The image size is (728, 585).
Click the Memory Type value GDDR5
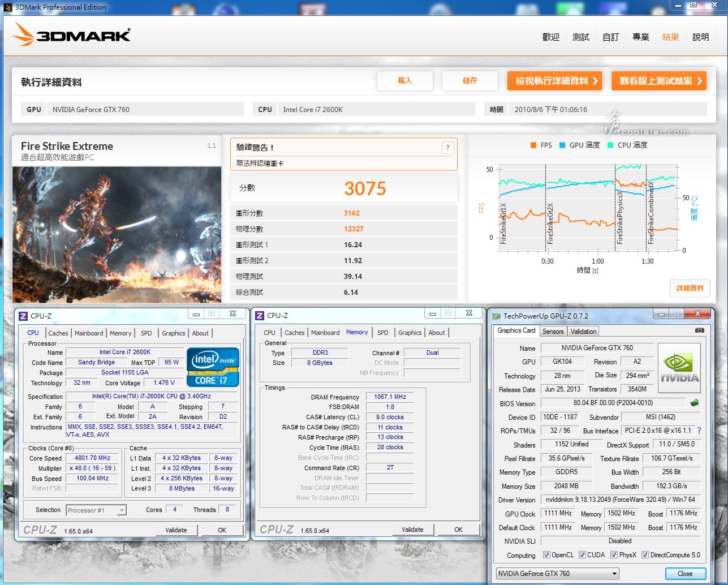[566, 472]
